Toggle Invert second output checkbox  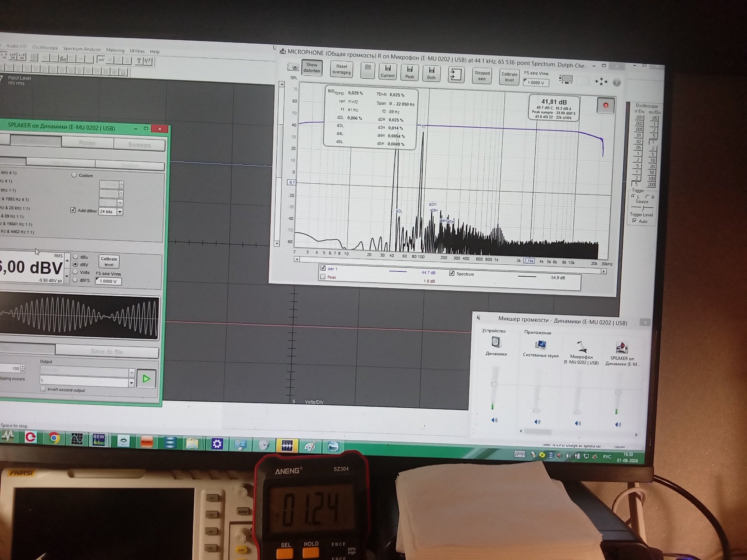[x=43, y=389]
